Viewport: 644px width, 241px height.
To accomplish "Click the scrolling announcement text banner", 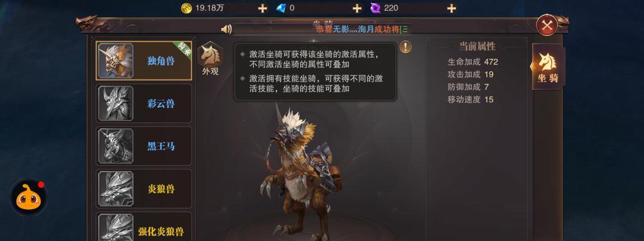I will click(x=362, y=29).
